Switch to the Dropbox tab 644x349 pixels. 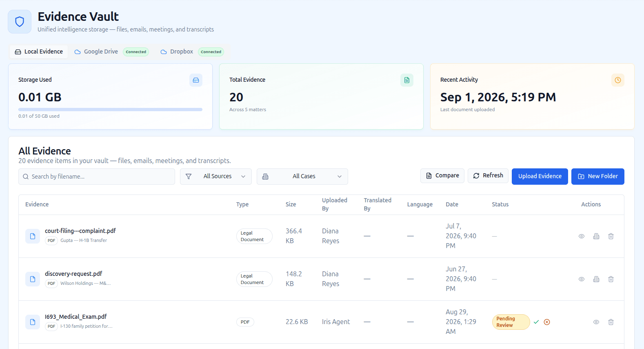(x=192, y=52)
